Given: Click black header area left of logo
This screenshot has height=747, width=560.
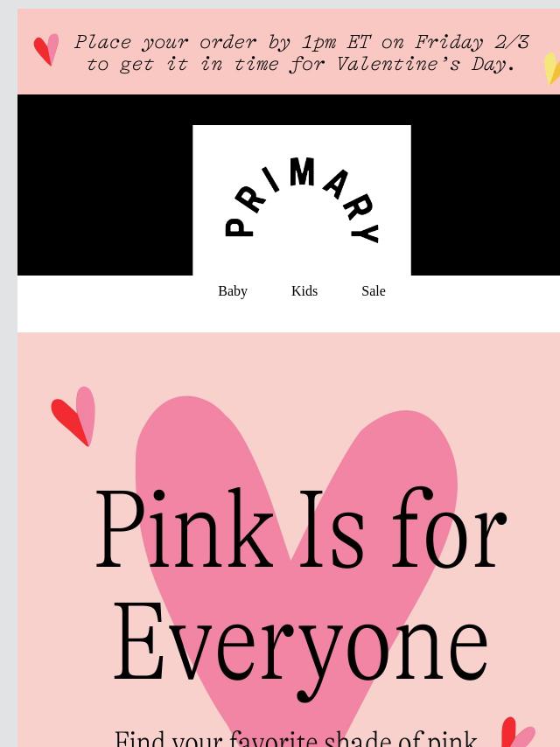Looking at the screenshot, I should point(105,185).
